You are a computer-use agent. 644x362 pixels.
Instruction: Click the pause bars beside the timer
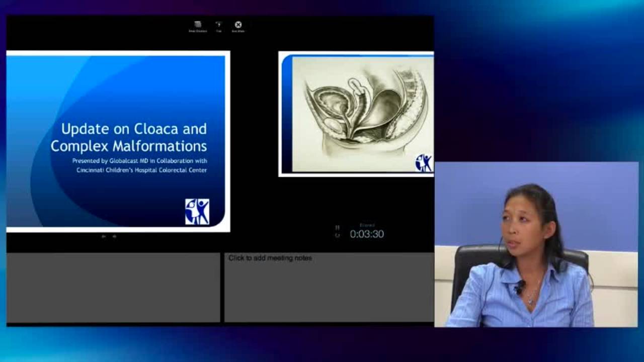(337, 227)
